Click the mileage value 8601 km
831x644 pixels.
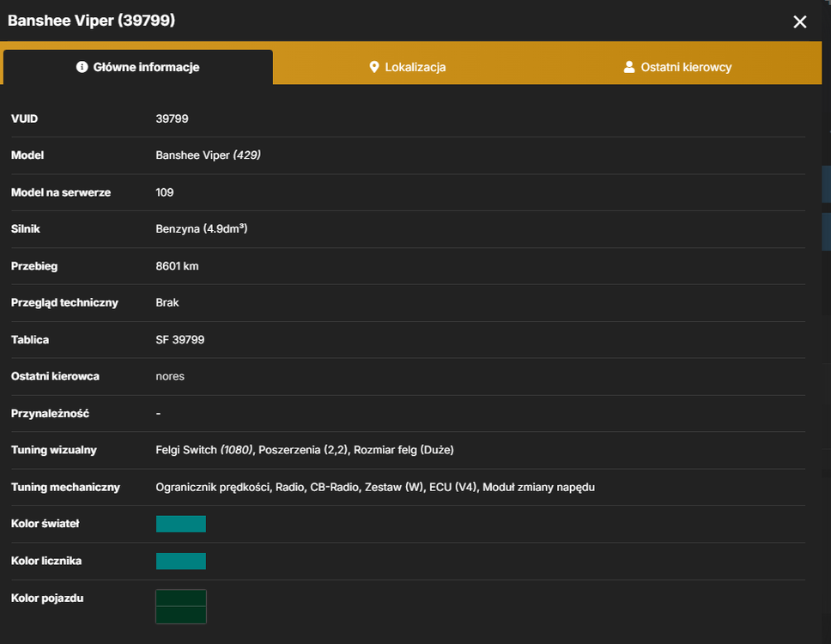pos(177,266)
